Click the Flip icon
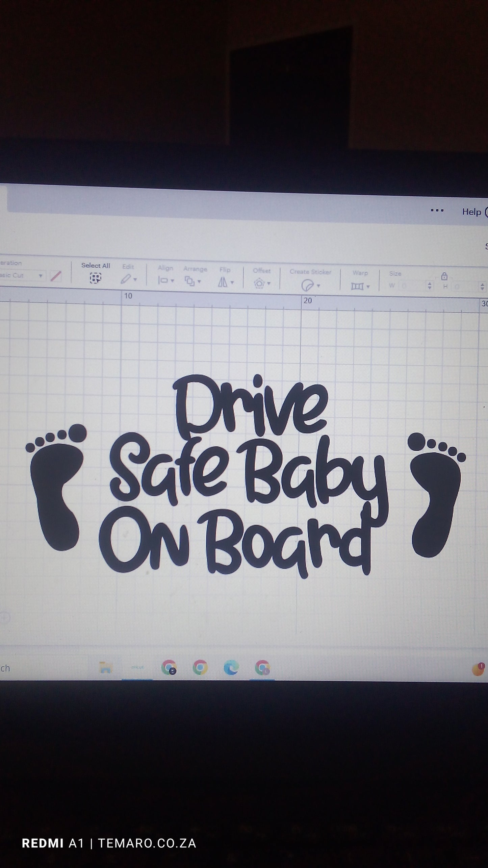The height and width of the screenshot is (868, 488). [223, 282]
